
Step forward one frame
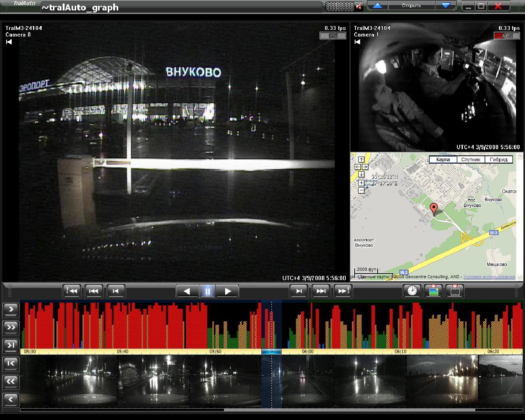[x=299, y=291]
